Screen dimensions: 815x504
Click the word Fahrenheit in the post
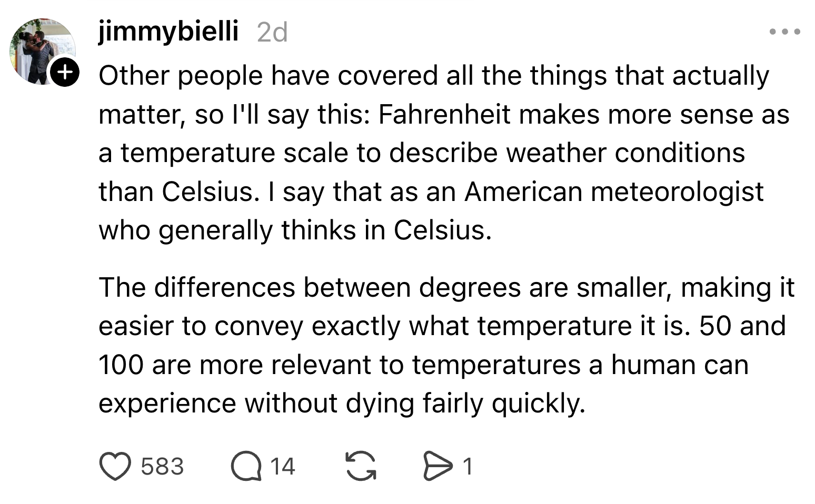[444, 115]
